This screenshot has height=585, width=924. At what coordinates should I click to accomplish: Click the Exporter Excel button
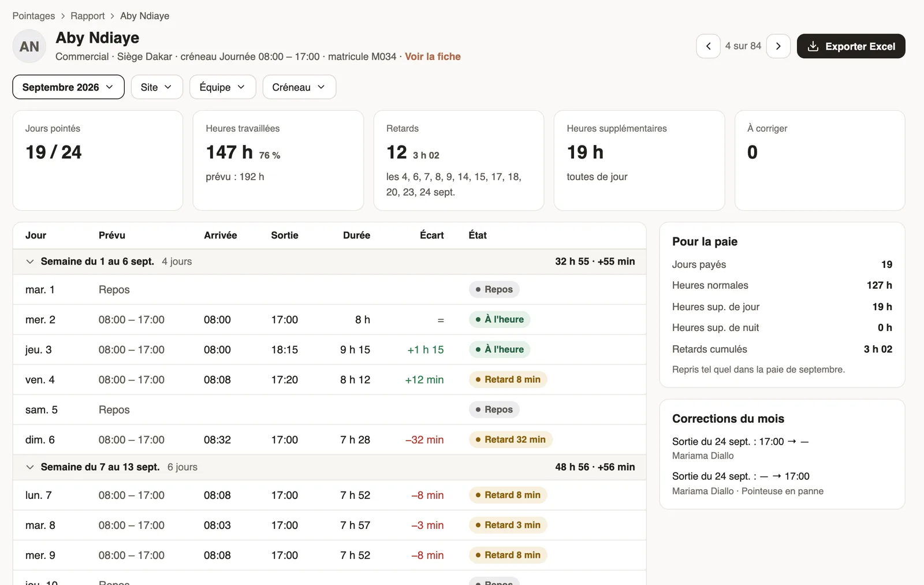[x=851, y=46]
